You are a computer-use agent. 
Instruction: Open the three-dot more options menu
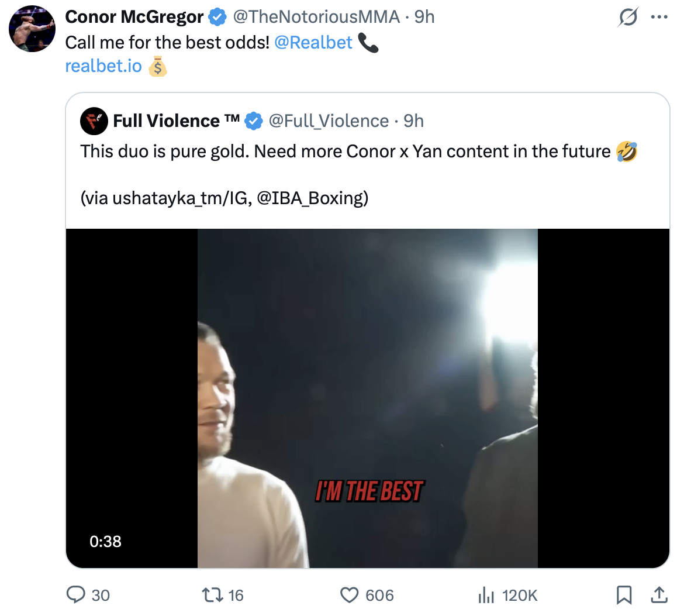click(x=659, y=18)
